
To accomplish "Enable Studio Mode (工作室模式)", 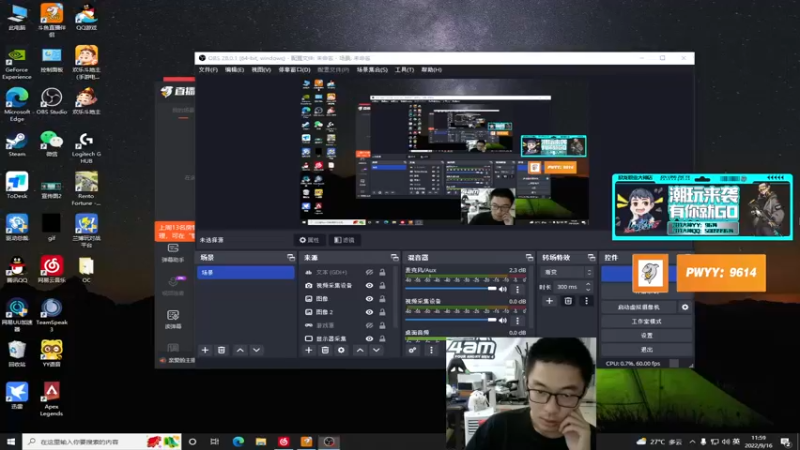I will pyautogui.click(x=646, y=321).
